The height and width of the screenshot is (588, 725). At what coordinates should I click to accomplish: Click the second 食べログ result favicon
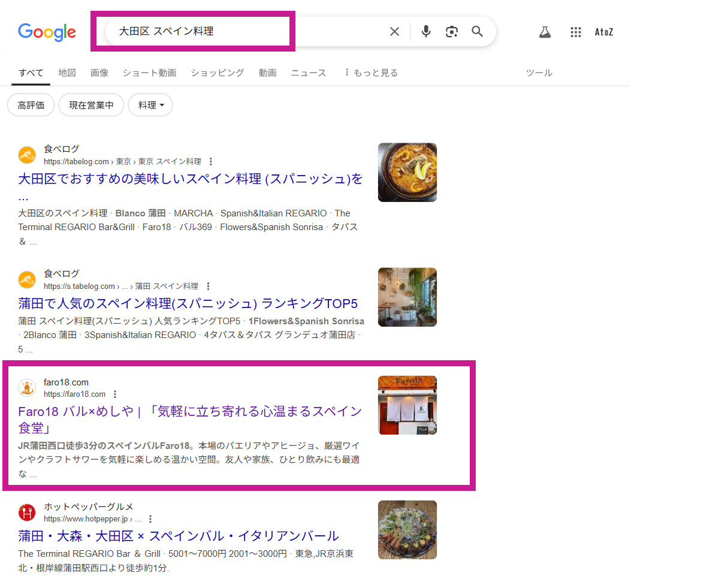(27, 280)
